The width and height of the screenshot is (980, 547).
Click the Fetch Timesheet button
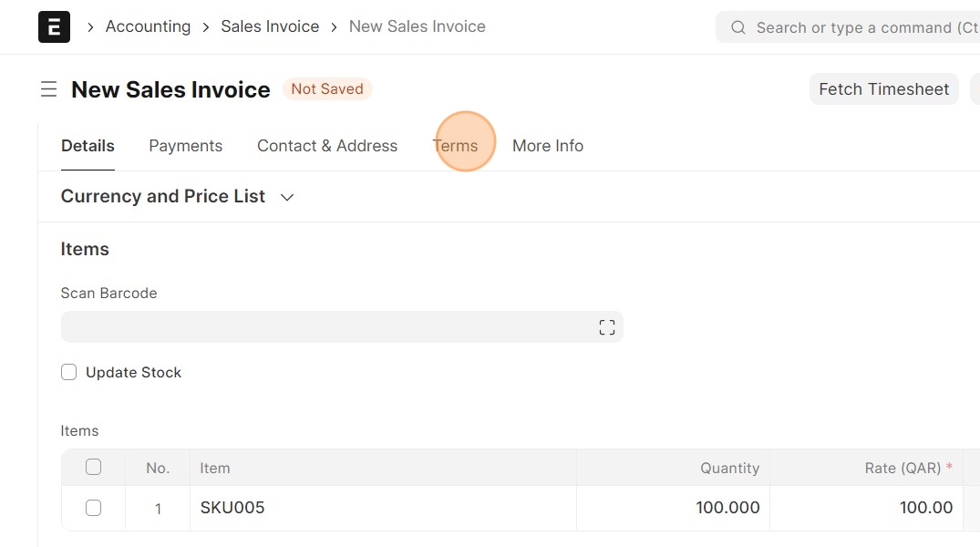coord(883,89)
